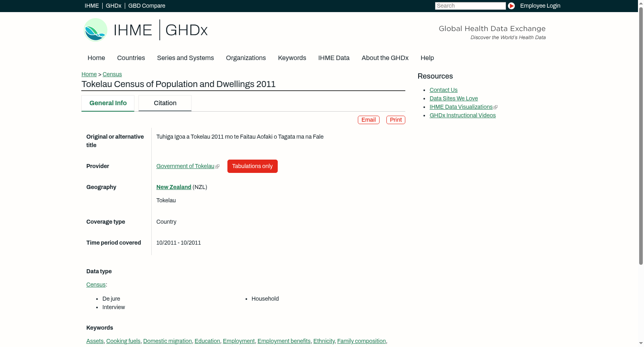Viewport: 644px width, 347px height.
Task: Open the Home menu item
Action: pos(96,58)
